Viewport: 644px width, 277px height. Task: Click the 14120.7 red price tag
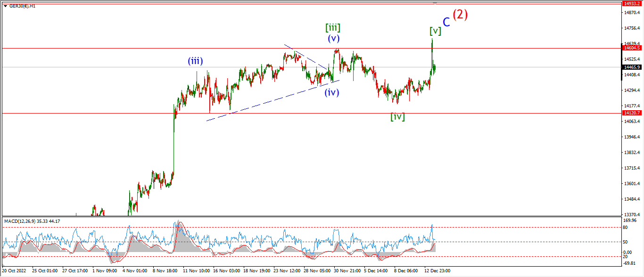pos(632,113)
